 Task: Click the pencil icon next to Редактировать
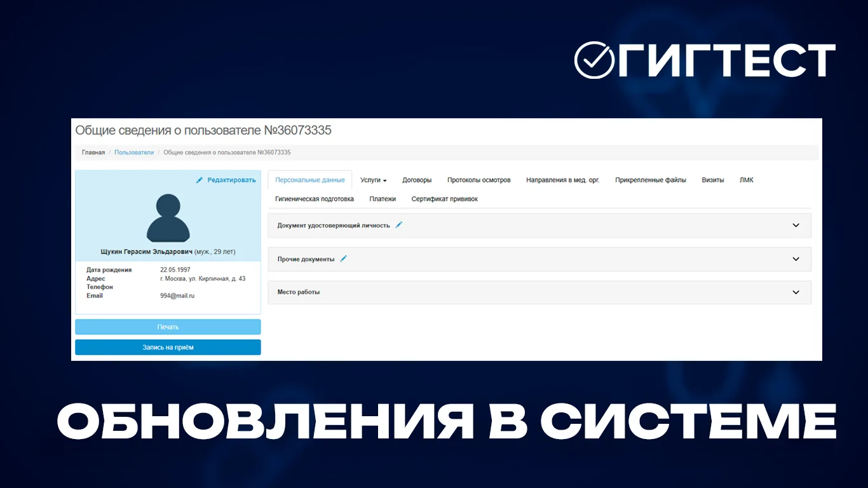pyautogui.click(x=200, y=180)
